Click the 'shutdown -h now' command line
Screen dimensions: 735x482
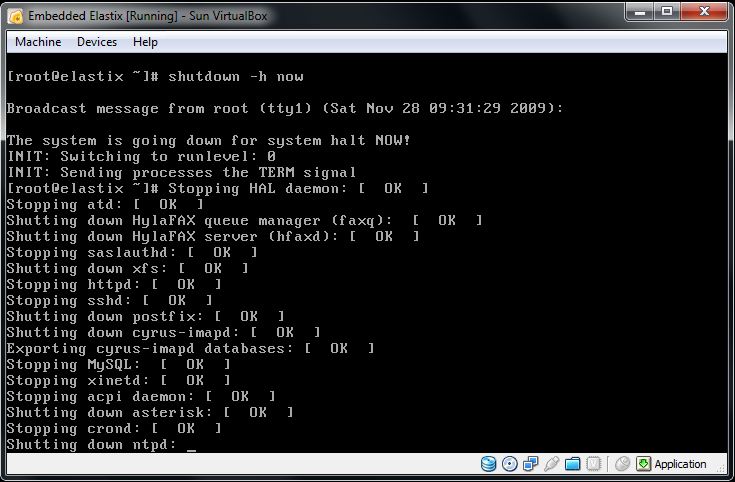(155, 76)
